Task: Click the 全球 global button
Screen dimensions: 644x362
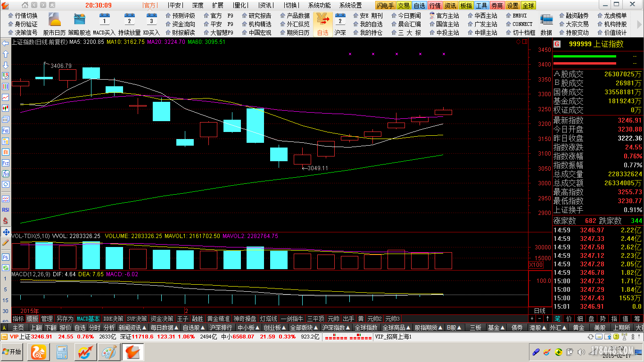Action: (x=528, y=6)
